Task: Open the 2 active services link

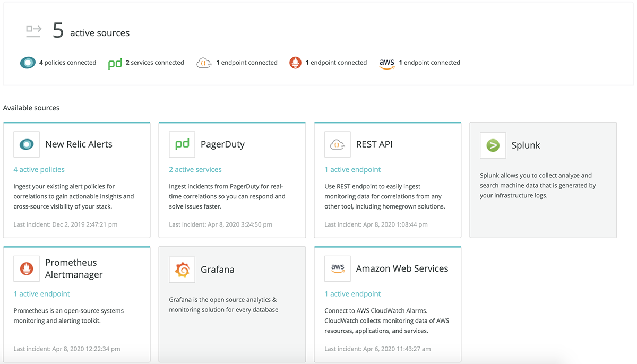Action: click(195, 170)
